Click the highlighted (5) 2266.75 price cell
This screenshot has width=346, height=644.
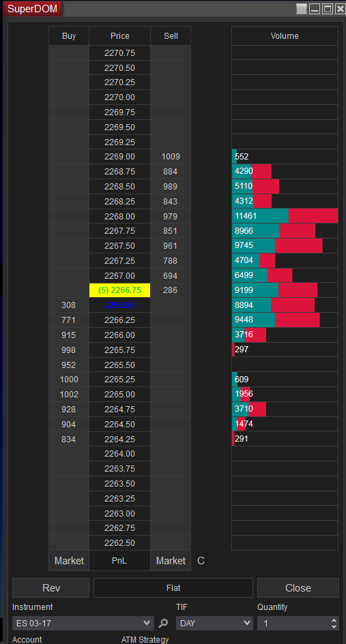[x=119, y=290]
